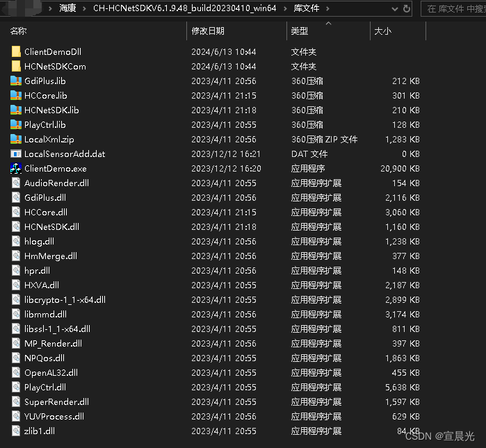Select the file name HCNetSDK.dll
This screenshot has height=448, width=486.
tap(51, 226)
